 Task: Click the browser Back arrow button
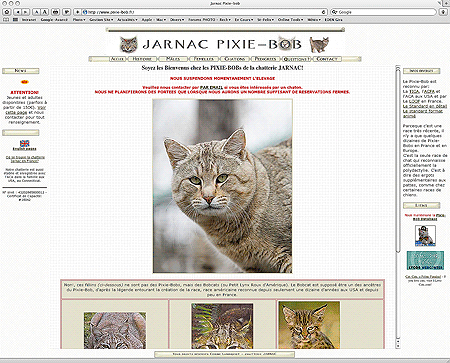[18, 12]
